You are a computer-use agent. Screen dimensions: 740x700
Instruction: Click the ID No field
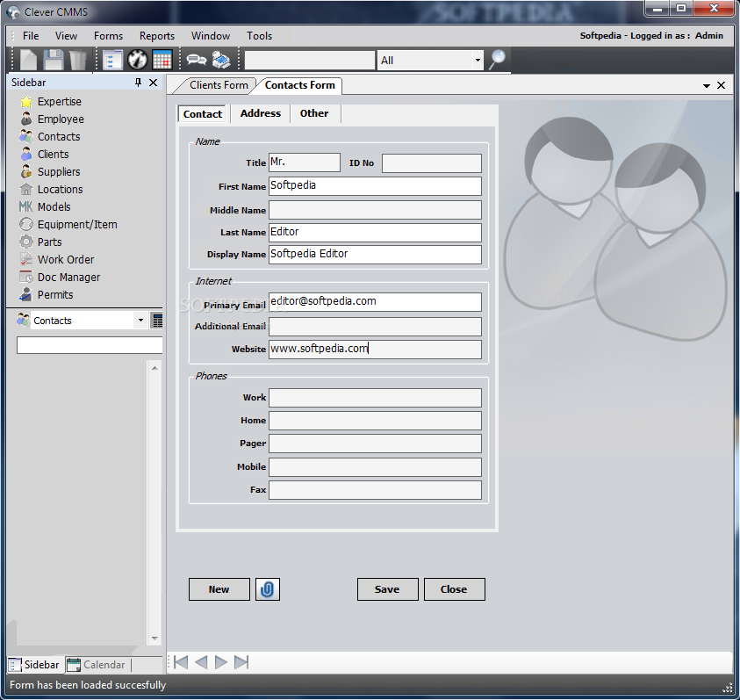pyautogui.click(x=431, y=163)
